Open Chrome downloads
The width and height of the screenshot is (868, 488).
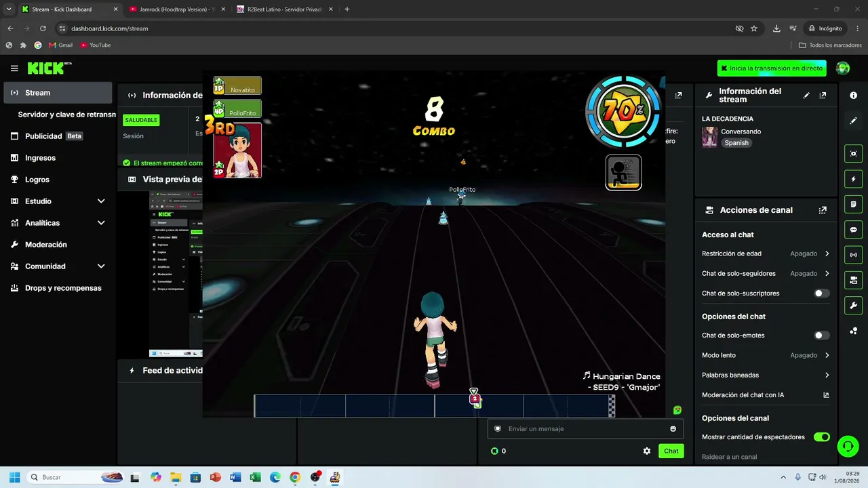[776, 28]
